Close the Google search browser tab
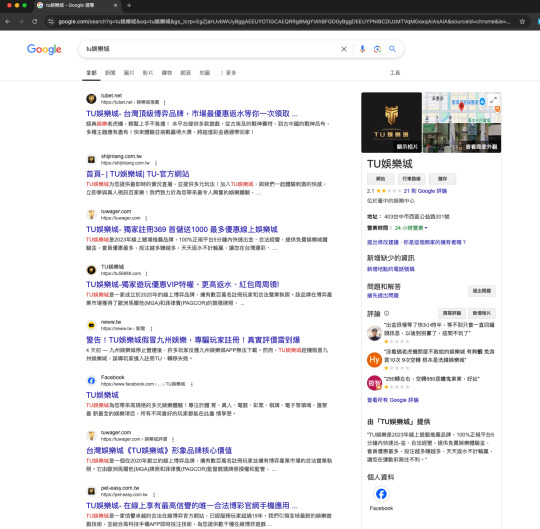The width and height of the screenshot is (540, 529). tap(115, 5)
